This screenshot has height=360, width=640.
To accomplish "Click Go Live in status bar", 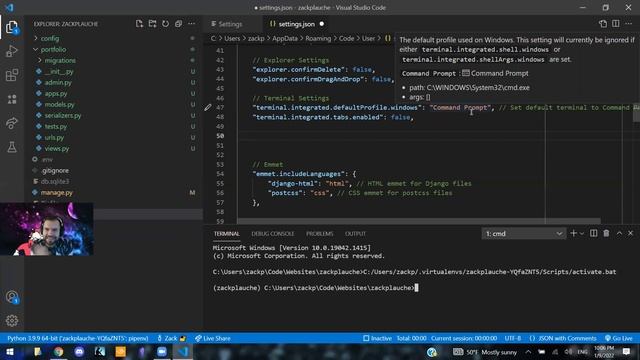I will click(x=618, y=338).
